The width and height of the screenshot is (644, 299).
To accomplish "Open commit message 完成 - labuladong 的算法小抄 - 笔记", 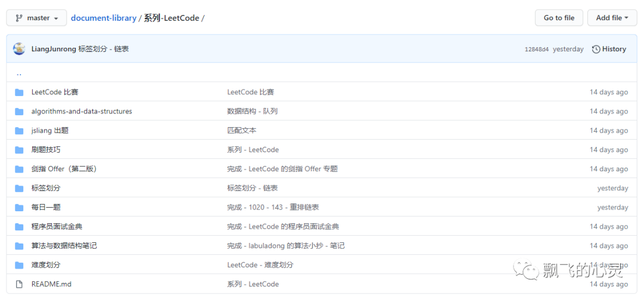I will coord(286,246).
